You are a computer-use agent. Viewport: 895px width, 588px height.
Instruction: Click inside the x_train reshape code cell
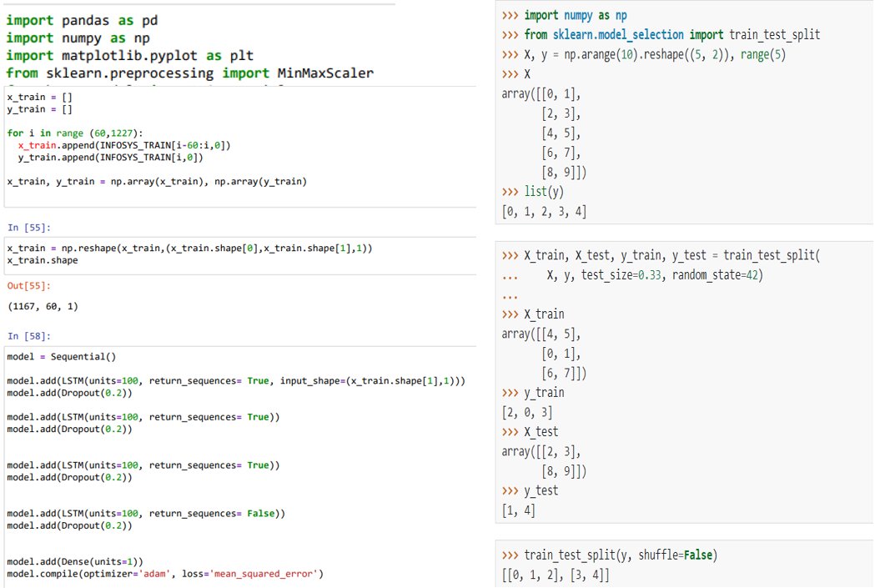[x=240, y=254]
